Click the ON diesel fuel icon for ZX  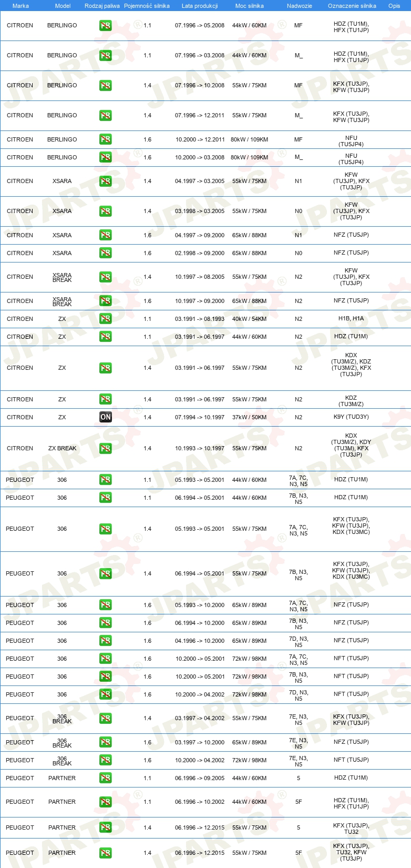pyautogui.click(x=106, y=417)
